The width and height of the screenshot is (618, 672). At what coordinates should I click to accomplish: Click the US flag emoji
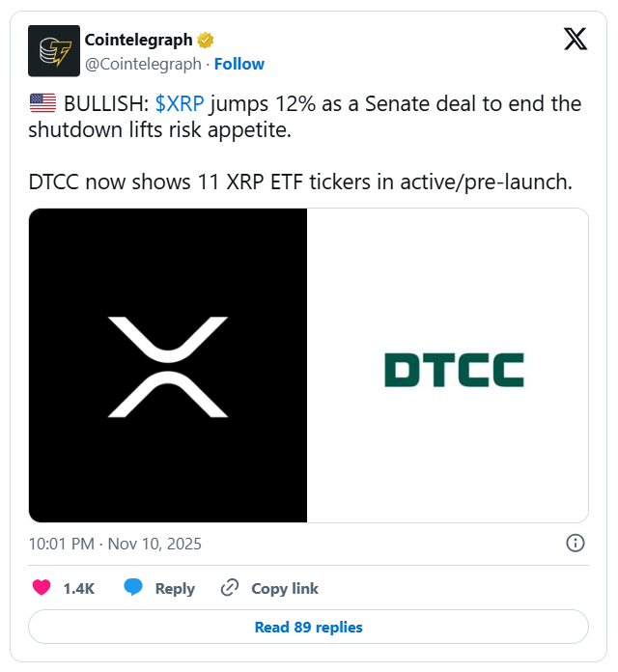click(42, 103)
